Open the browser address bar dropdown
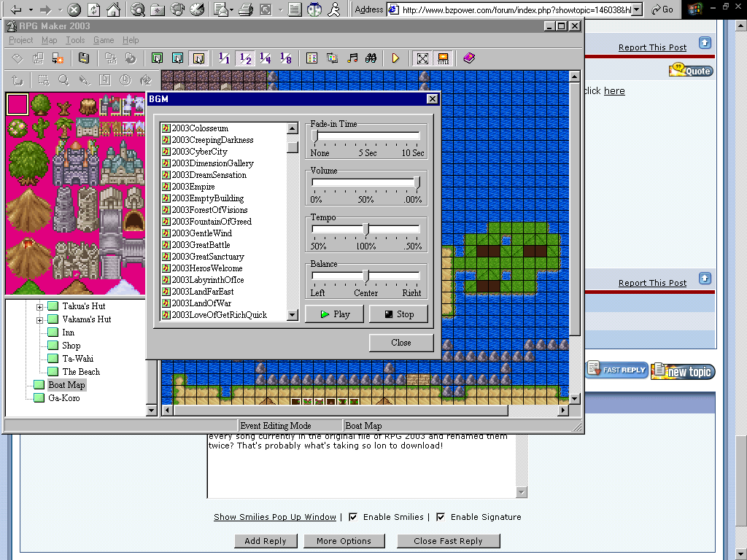 637,9
